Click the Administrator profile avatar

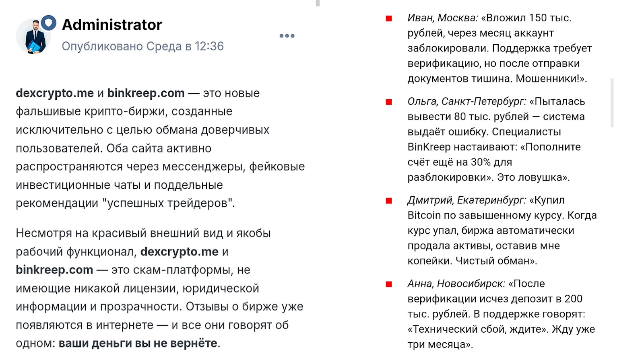coord(33,37)
